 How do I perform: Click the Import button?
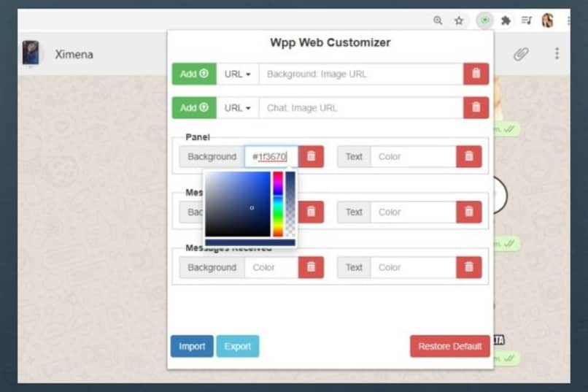(192, 346)
